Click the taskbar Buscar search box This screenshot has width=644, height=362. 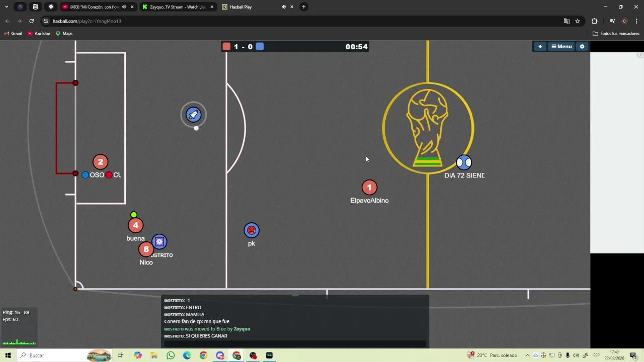click(65, 355)
